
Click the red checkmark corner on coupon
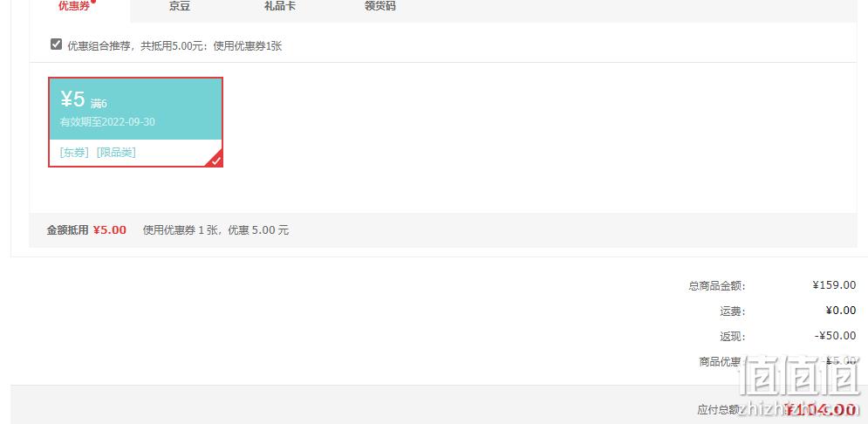pyautogui.click(x=215, y=160)
